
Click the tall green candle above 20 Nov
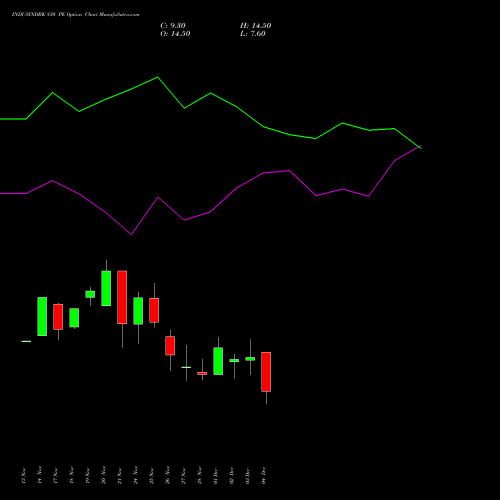[x=106, y=288]
